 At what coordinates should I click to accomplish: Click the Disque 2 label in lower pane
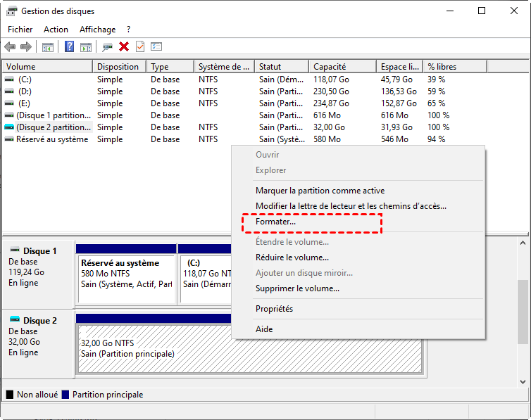click(40, 320)
